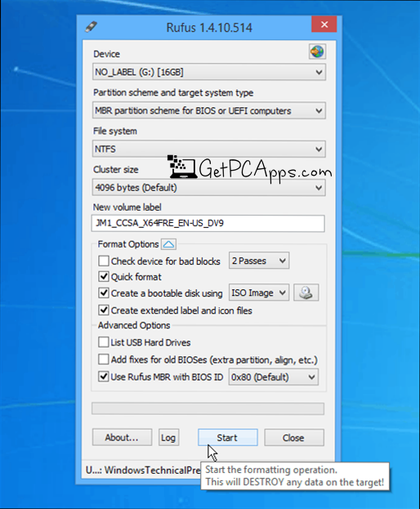Click the disc icon to select ISO image
This screenshot has width=420, height=509.
(306, 292)
